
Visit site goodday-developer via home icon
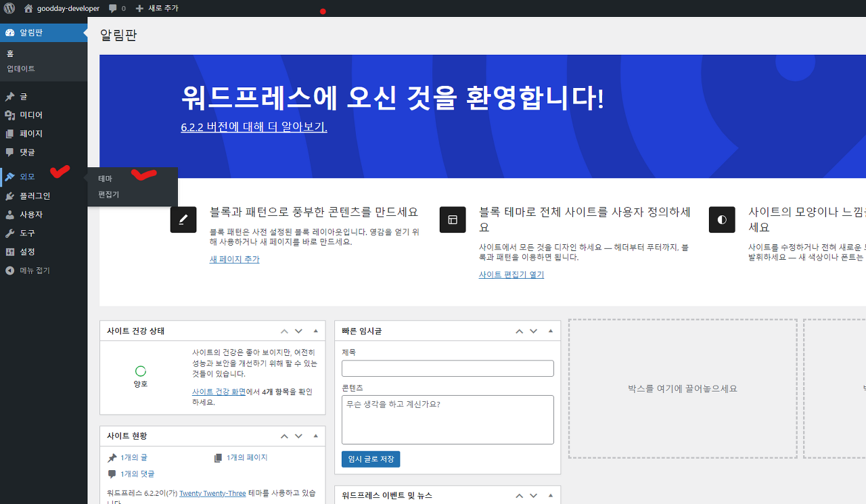(x=28, y=8)
